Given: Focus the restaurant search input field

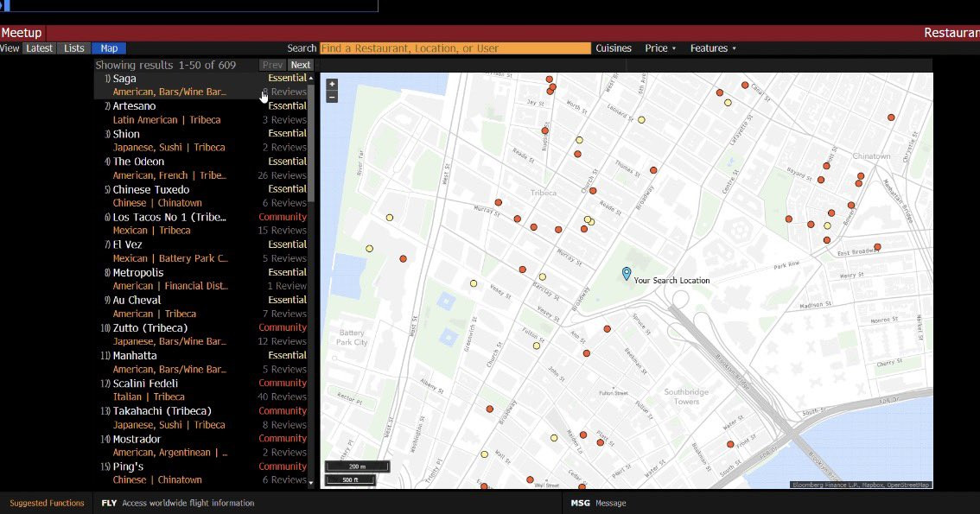Looking at the screenshot, I should [455, 48].
